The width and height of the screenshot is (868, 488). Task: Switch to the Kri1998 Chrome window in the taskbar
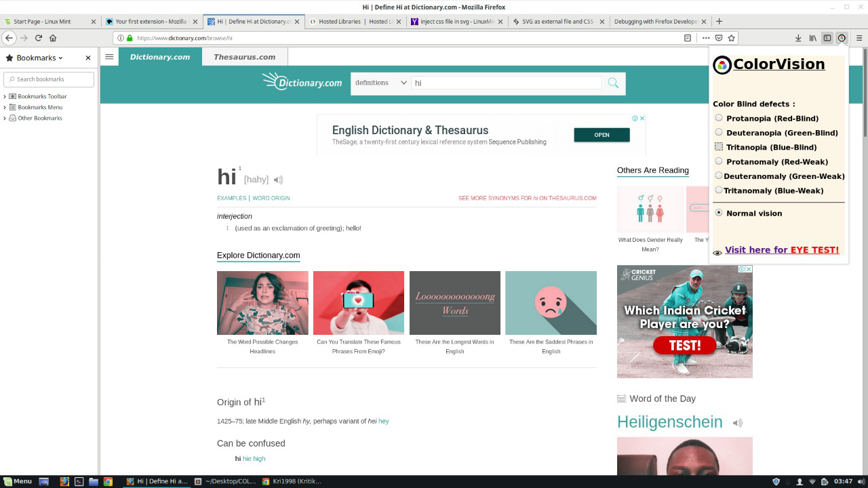tap(292, 481)
